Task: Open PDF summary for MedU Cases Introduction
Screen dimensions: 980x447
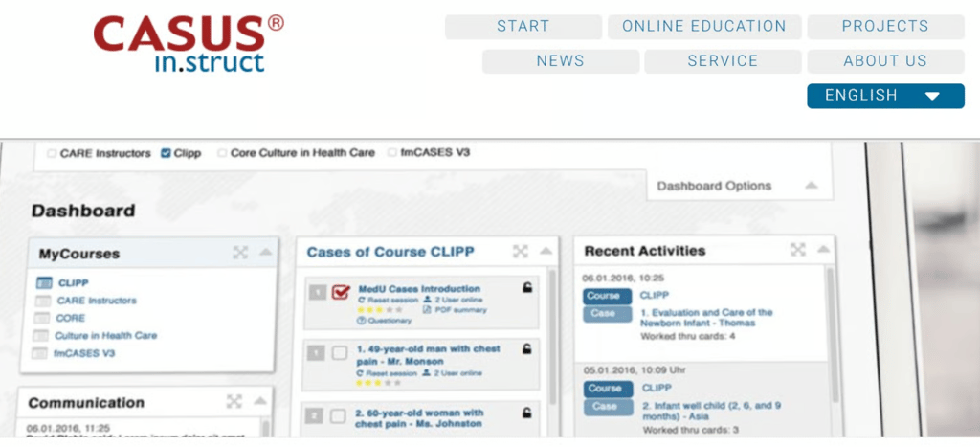Action: (x=455, y=309)
